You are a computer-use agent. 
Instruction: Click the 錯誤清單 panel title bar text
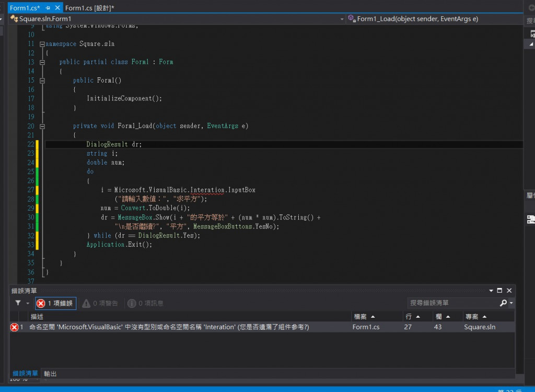24,291
